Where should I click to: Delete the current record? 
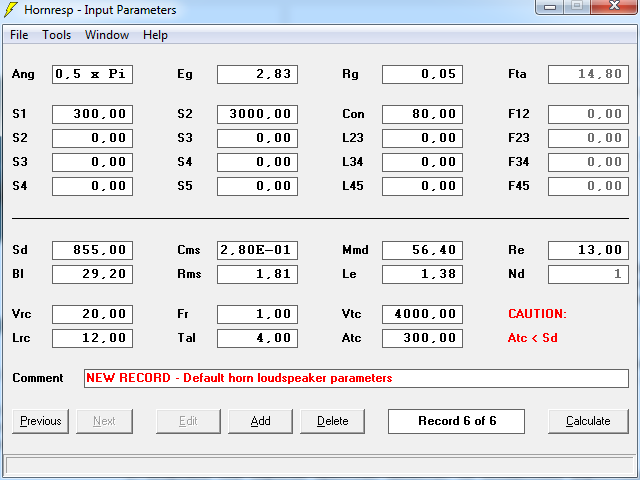pyautogui.click(x=332, y=421)
